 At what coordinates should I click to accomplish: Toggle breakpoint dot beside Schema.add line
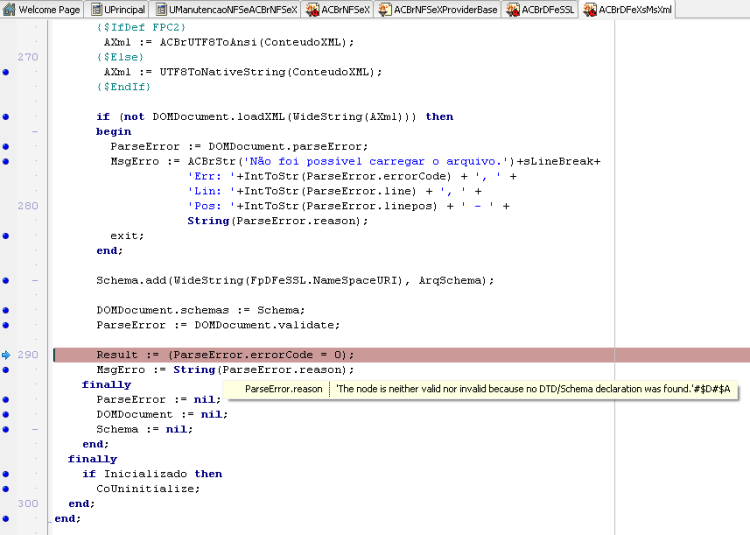point(6,281)
